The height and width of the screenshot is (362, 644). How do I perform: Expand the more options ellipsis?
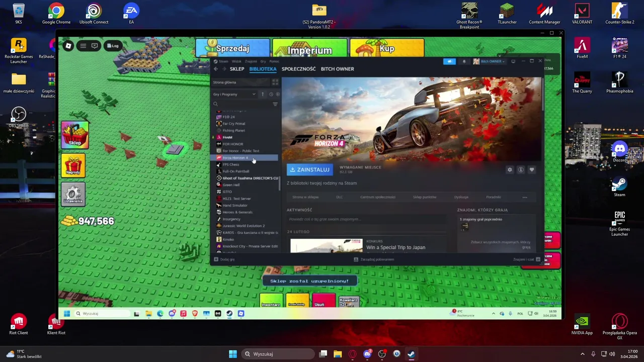525,197
